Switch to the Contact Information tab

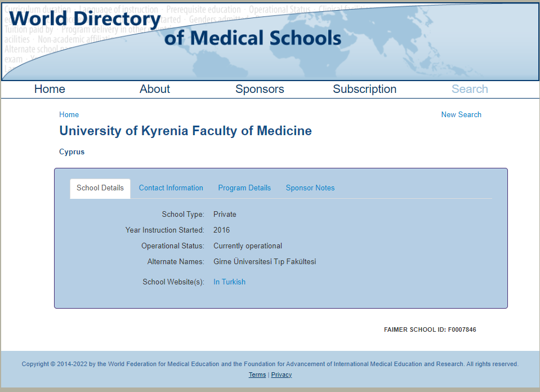tap(171, 188)
